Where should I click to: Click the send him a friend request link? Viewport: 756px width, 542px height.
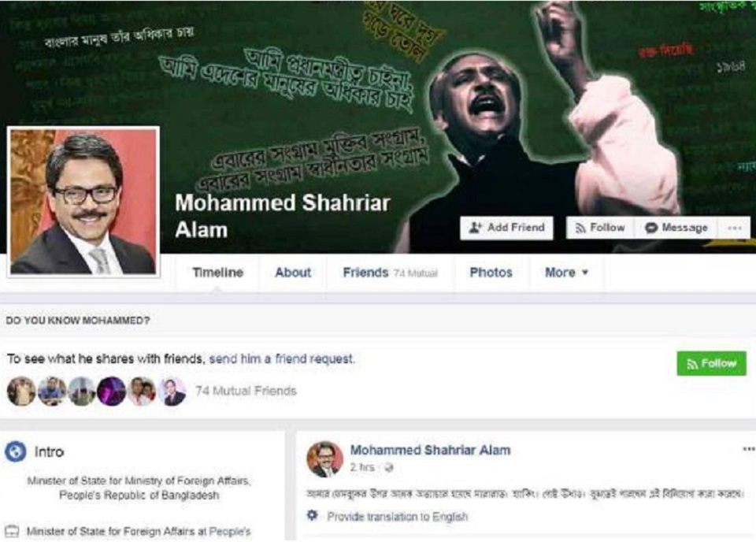click(282, 358)
